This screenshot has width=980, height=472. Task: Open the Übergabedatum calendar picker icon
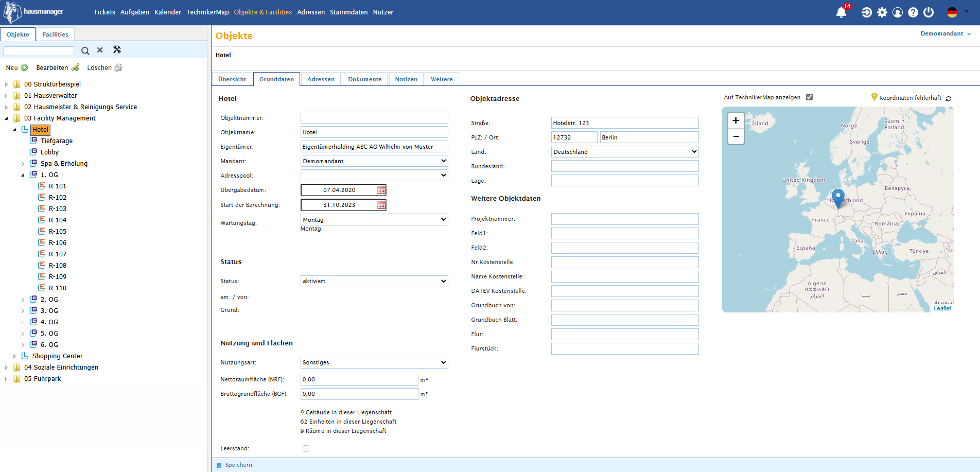(381, 190)
